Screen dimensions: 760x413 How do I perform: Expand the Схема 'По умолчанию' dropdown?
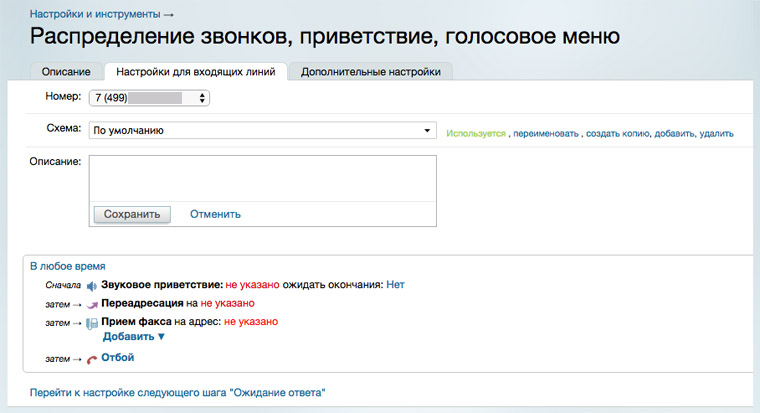click(261, 130)
